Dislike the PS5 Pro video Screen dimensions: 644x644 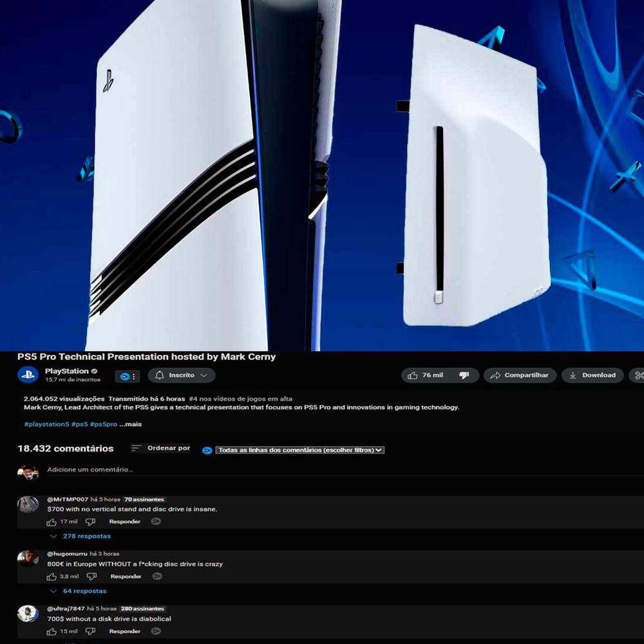point(464,375)
